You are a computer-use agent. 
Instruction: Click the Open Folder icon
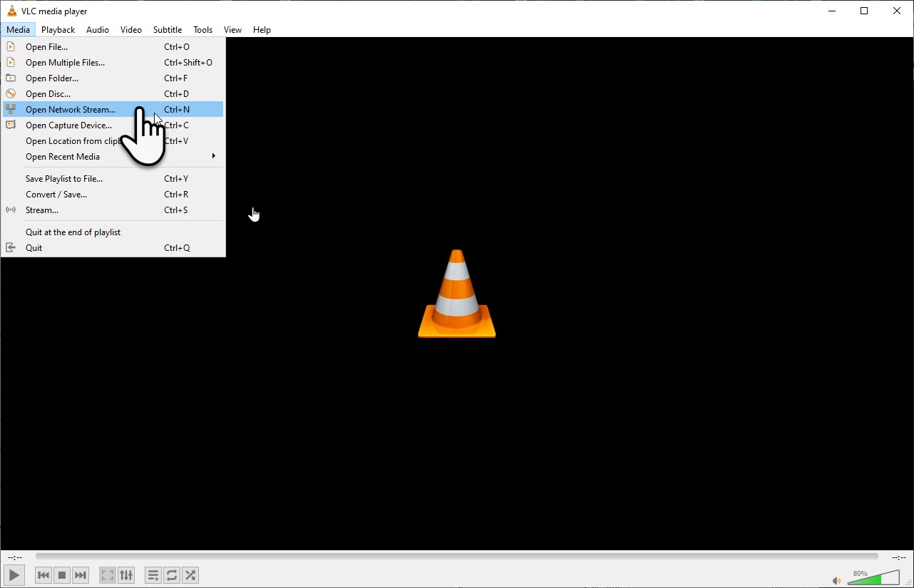[x=11, y=78]
